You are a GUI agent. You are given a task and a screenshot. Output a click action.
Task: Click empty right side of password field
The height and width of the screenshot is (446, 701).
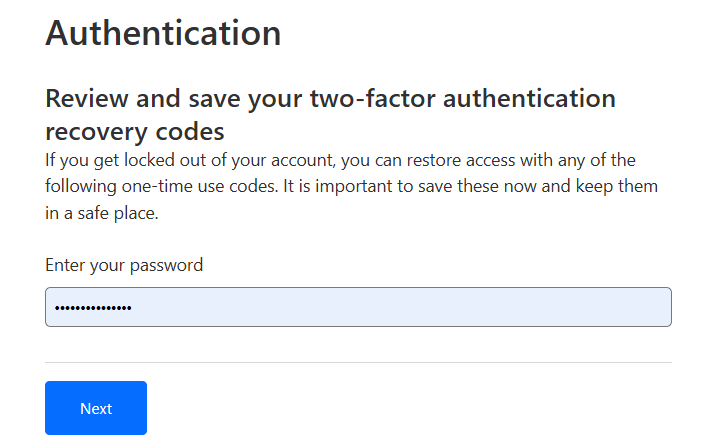[x=560, y=307]
